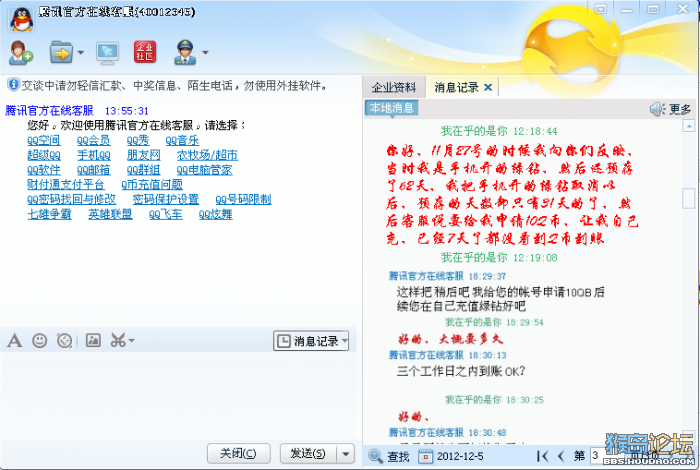Screen dimensions: 700x470
Task: Click the shield security notice icon
Action: point(13,84)
